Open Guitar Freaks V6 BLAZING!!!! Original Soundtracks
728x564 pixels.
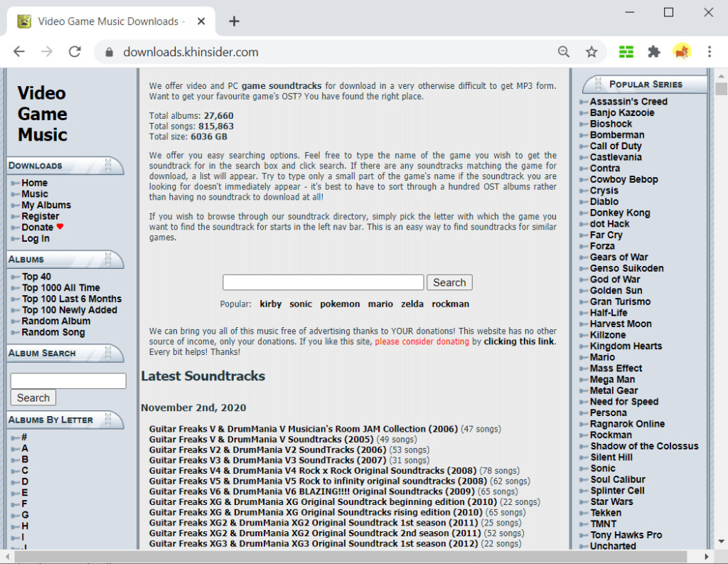[x=312, y=491]
